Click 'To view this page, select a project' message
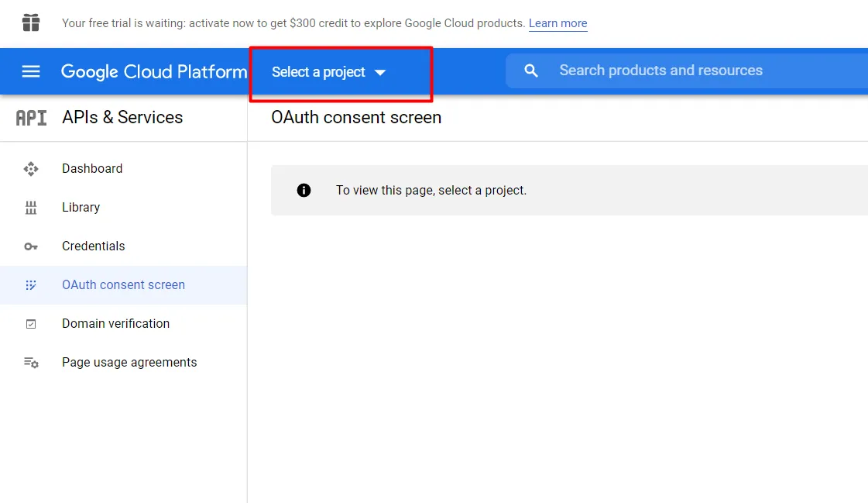868x503 pixels. click(431, 190)
